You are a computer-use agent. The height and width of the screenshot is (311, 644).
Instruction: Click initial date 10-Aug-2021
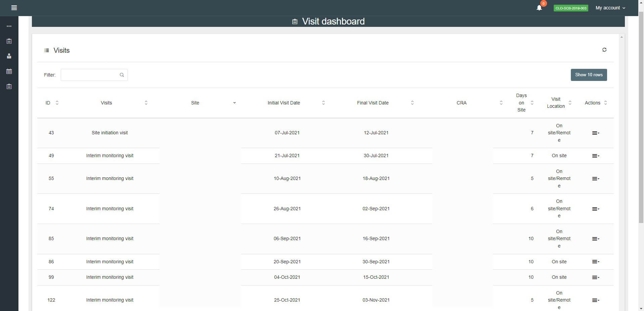(287, 178)
